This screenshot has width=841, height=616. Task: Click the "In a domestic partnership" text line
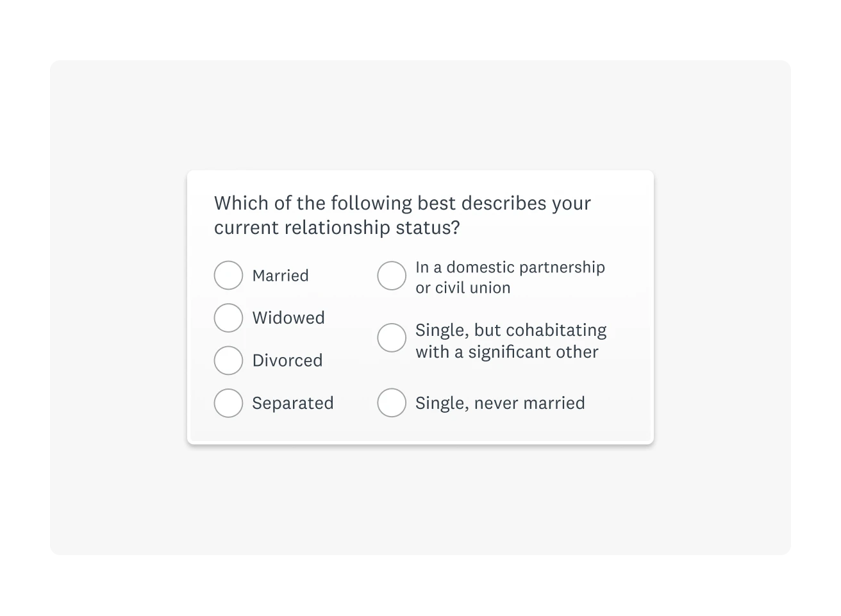pyautogui.click(x=510, y=267)
